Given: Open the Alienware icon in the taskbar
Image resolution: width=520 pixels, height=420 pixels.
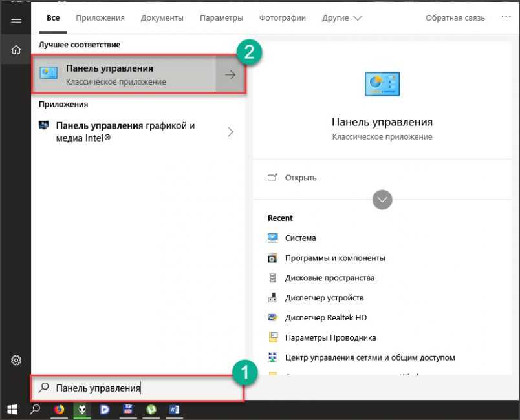Looking at the screenshot, I should pyautogui.click(x=82, y=410).
